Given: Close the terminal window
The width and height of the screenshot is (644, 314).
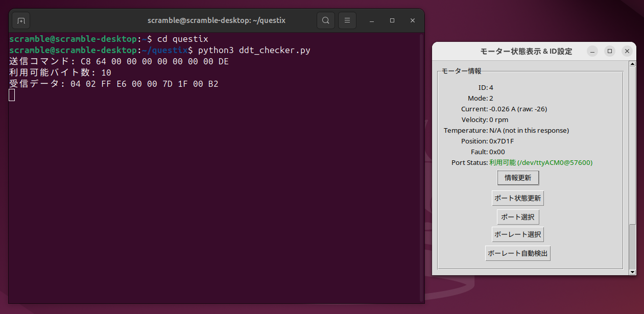Looking at the screenshot, I should pyautogui.click(x=413, y=20).
